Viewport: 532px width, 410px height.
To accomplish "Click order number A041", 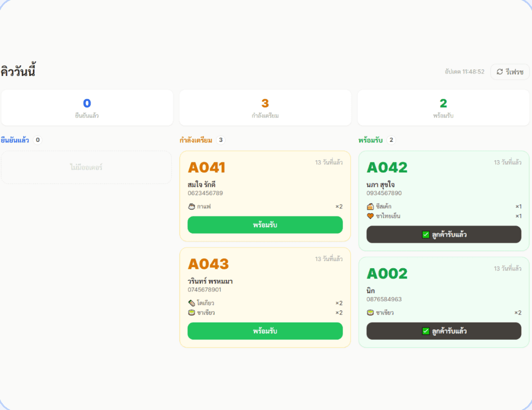I will (207, 167).
